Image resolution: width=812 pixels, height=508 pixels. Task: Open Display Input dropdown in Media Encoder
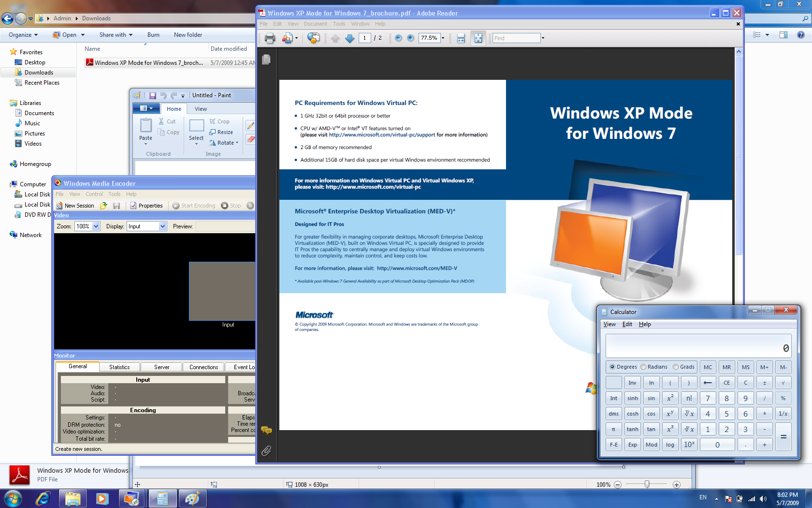click(162, 226)
